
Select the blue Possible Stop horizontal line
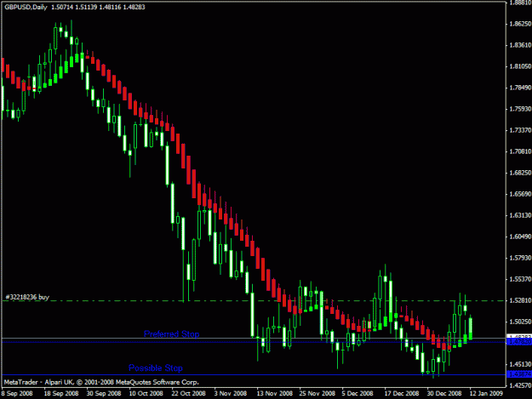254,374
